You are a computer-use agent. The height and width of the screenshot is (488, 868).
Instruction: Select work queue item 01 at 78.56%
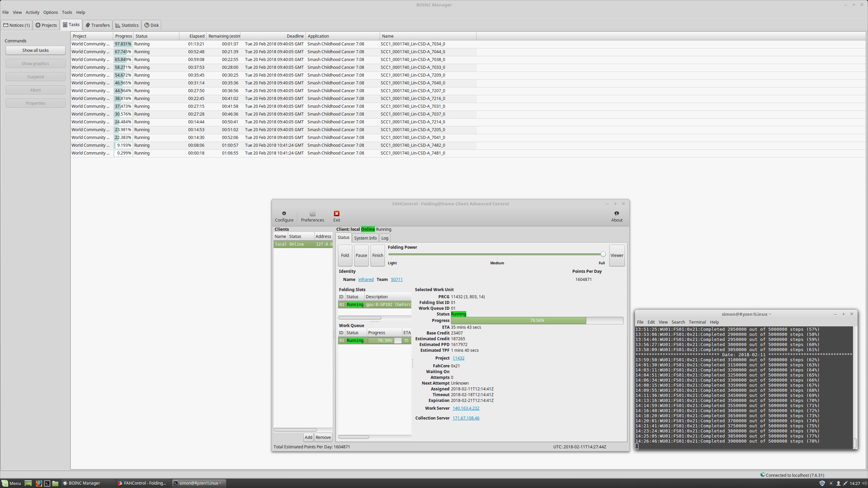point(375,341)
